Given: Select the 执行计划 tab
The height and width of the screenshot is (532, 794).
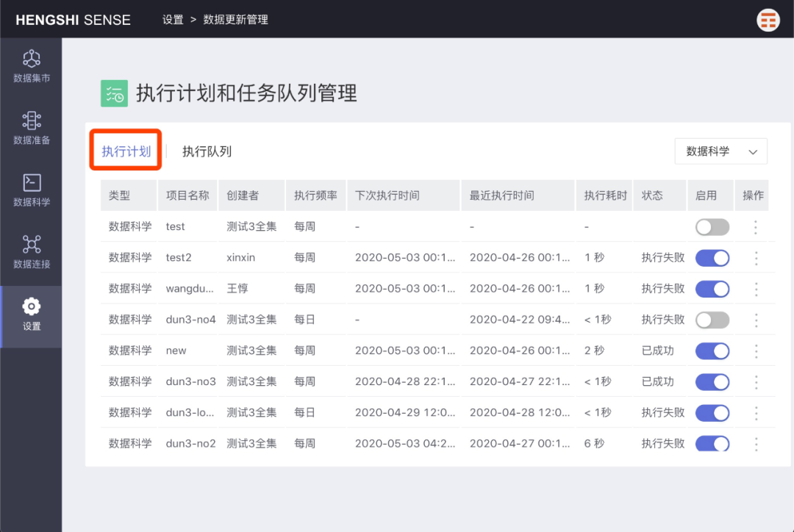Looking at the screenshot, I should [125, 150].
